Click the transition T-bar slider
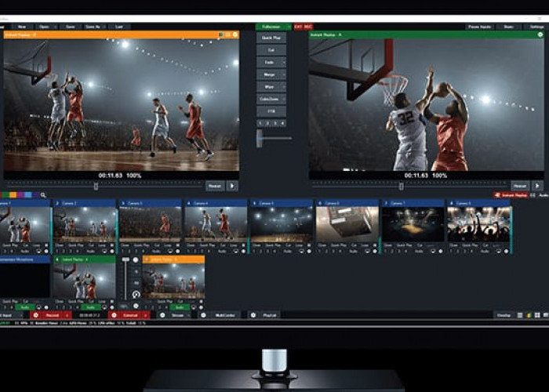This screenshot has height=392, width=549. pyautogui.click(x=260, y=138)
